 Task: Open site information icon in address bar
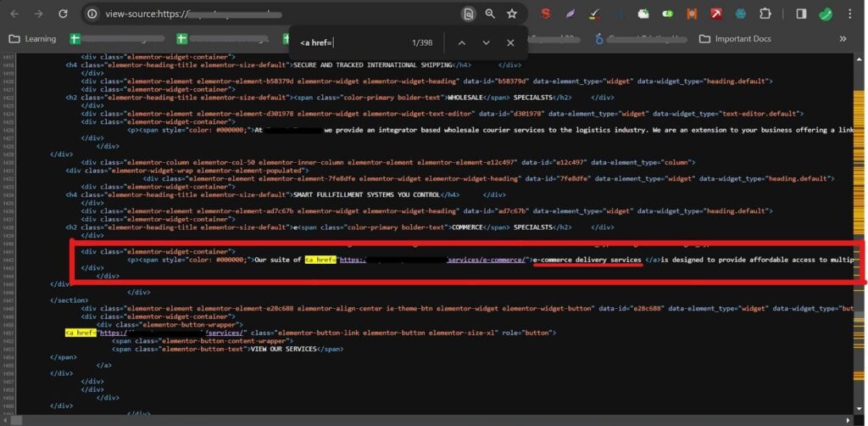coord(92,14)
